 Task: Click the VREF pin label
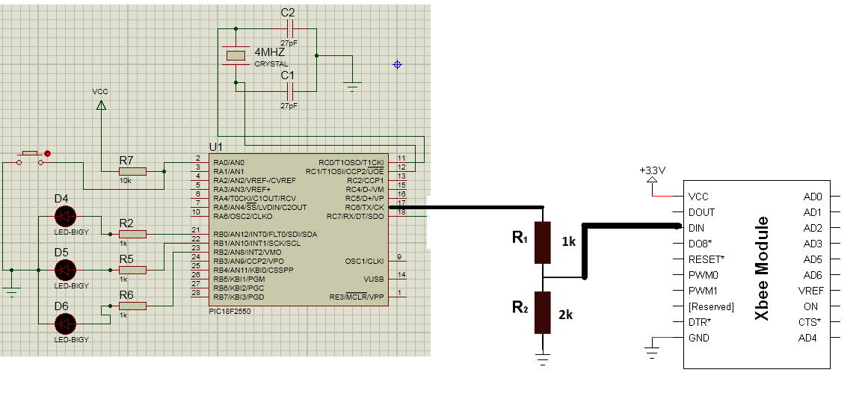[x=811, y=291]
